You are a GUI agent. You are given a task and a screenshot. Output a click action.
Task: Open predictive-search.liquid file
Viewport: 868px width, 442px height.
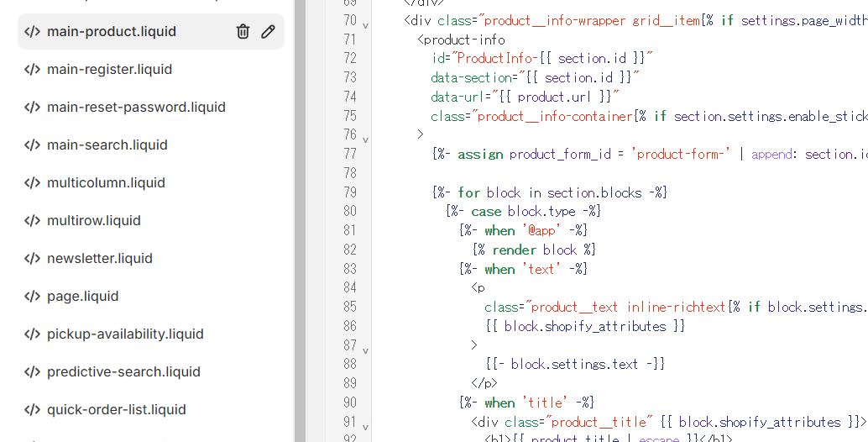point(123,371)
